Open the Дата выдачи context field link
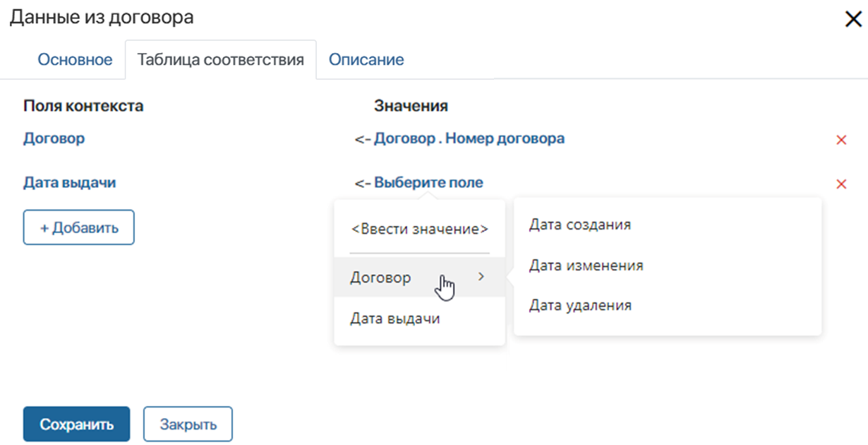This screenshot has height=445, width=868. coord(70,182)
